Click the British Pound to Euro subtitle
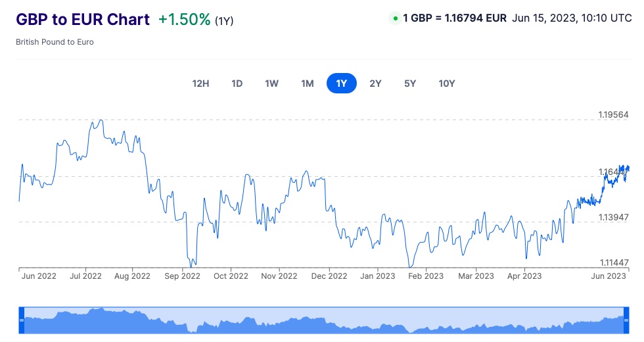 point(55,42)
